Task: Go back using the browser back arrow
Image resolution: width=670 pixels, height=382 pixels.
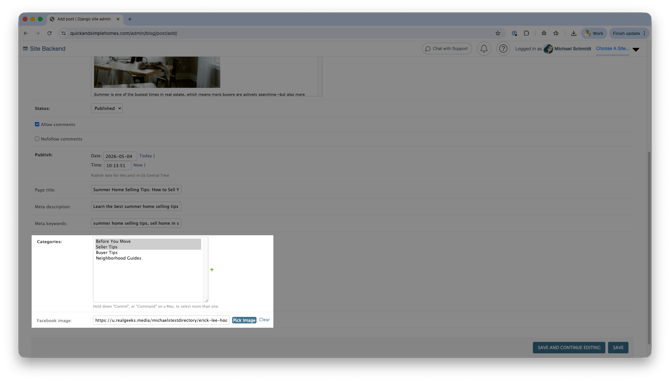Action: tap(26, 33)
